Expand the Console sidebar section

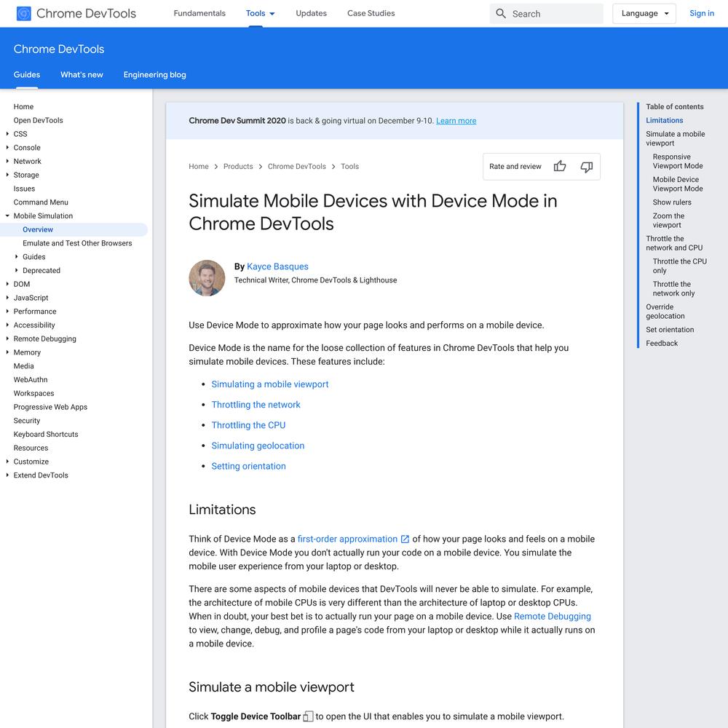tap(7, 148)
